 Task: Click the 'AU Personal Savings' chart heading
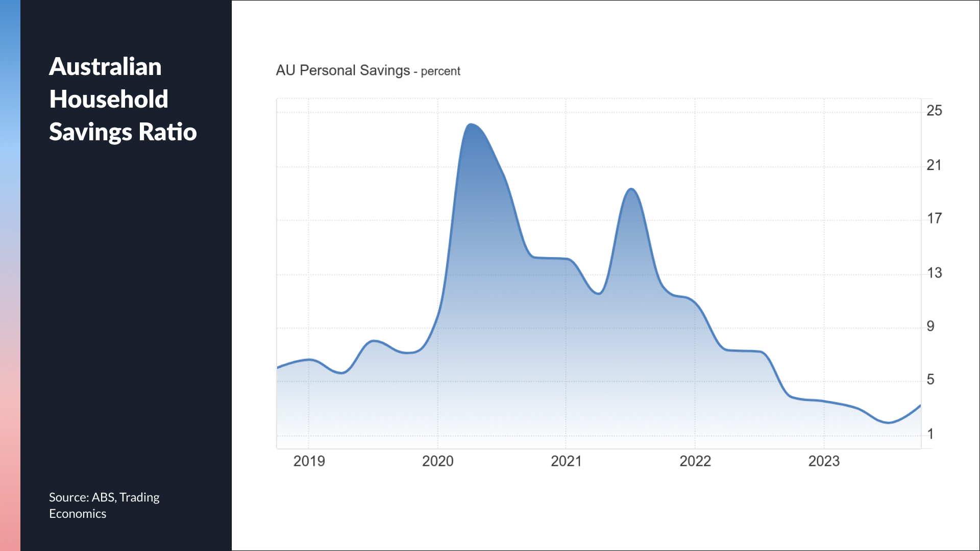pyautogui.click(x=342, y=70)
